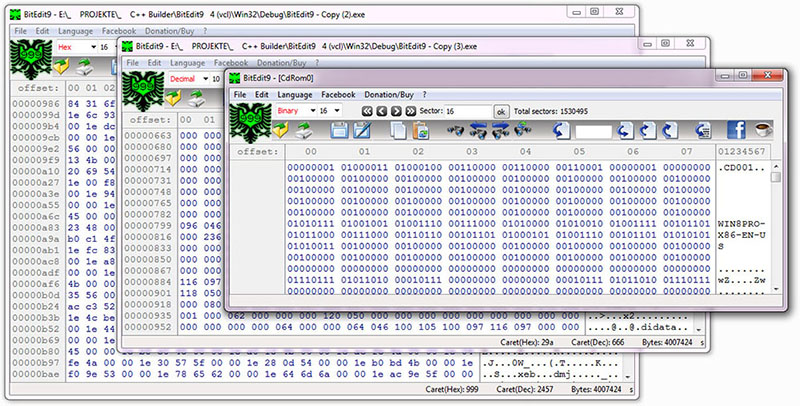Screen dimensions: 800x406
Task: Open Language menu in Copy (3).exe window
Action: [187, 63]
